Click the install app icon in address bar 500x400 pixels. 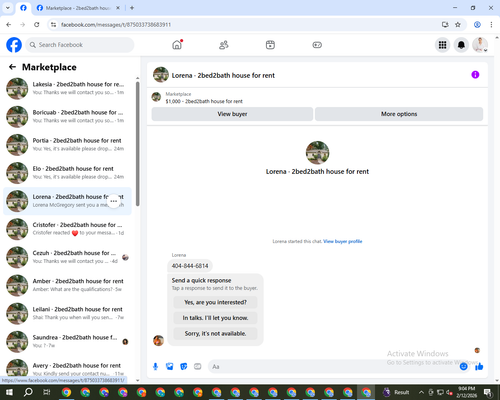point(445,25)
